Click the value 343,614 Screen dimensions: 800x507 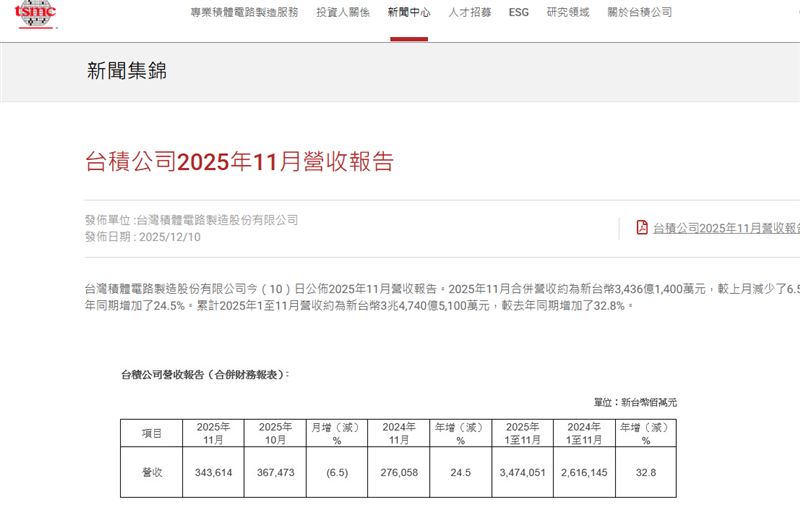click(x=213, y=472)
